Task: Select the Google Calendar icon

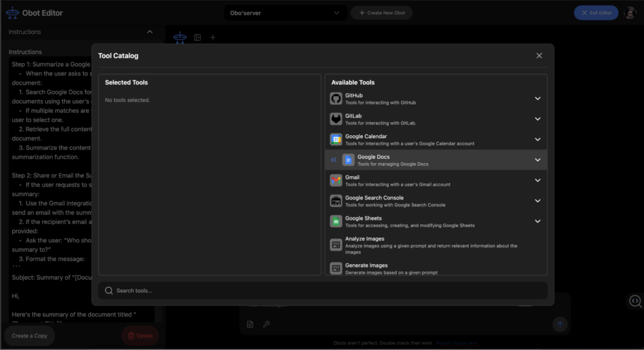Action: tap(336, 139)
